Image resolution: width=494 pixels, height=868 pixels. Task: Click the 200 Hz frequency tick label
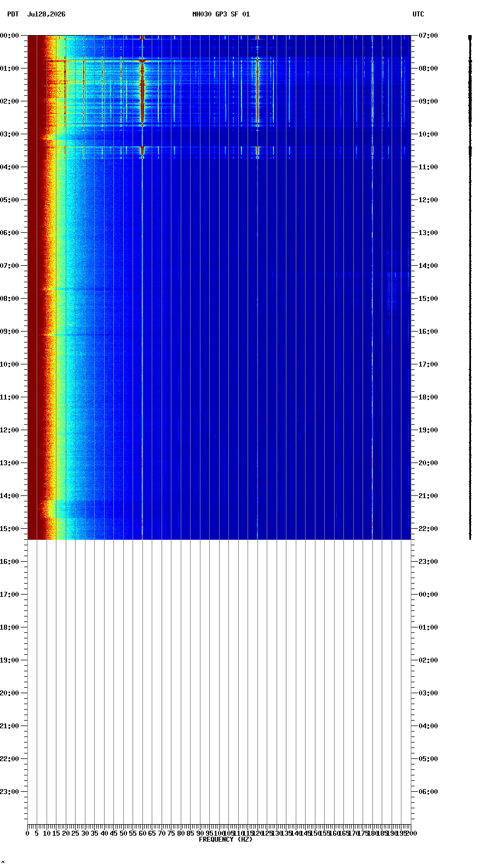[411, 833]
